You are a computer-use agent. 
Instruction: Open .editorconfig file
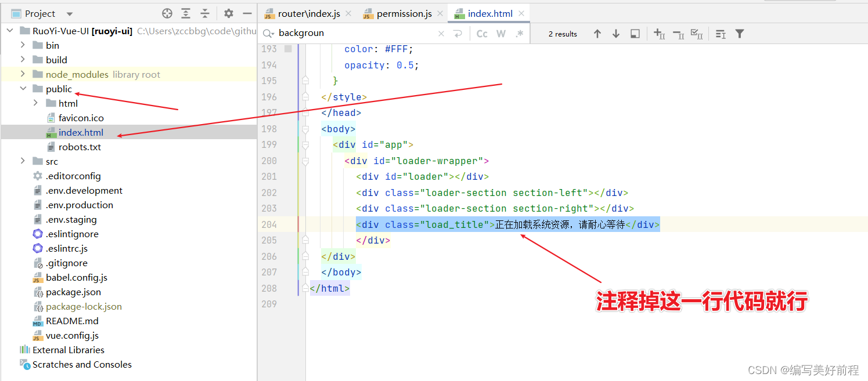pyautogui.click(x=73, y=176)
